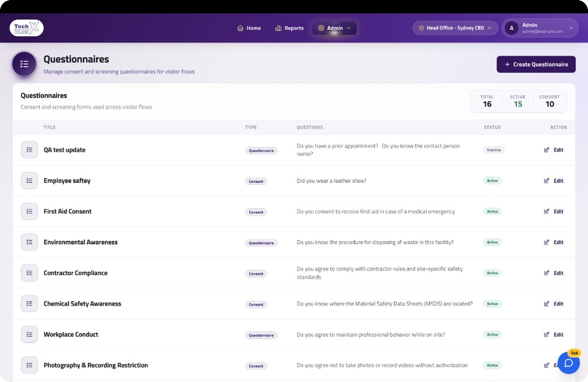Click the TYPE column header
The height and width of the screenshot is (382, 588).
coord(251,127)
